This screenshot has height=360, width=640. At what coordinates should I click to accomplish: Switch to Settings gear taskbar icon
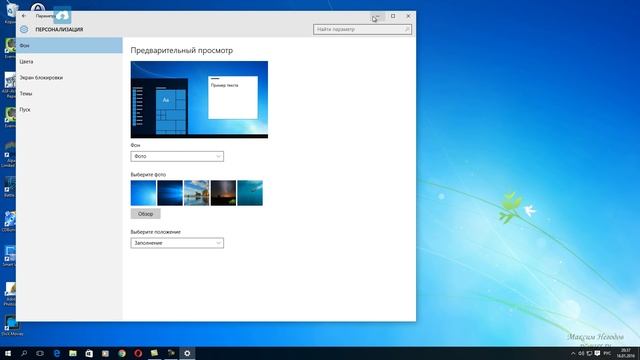187,353
